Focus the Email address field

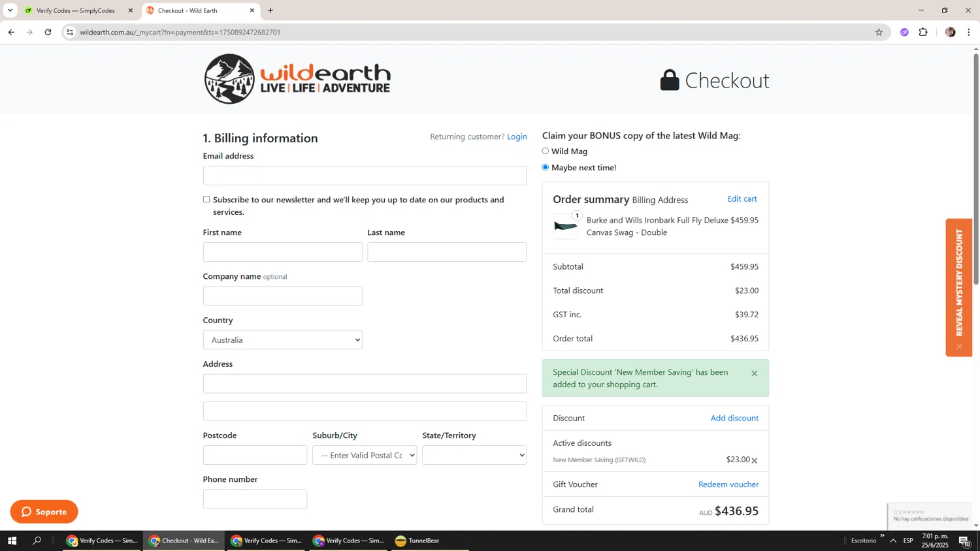click(x=365, y=176)
